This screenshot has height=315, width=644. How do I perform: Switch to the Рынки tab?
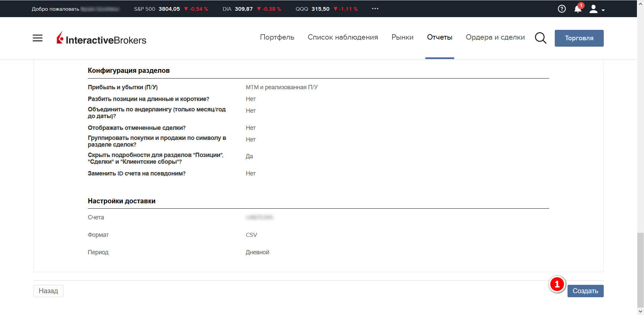point(402,37)
